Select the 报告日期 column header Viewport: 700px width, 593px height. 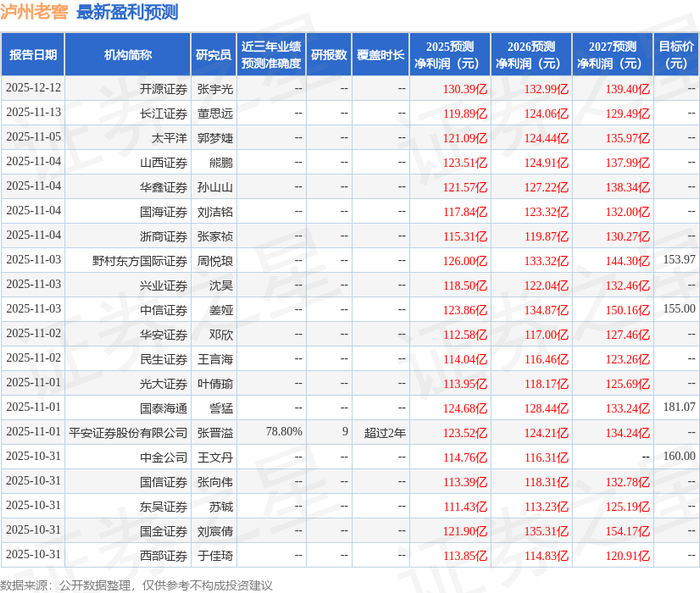(33, 54)
